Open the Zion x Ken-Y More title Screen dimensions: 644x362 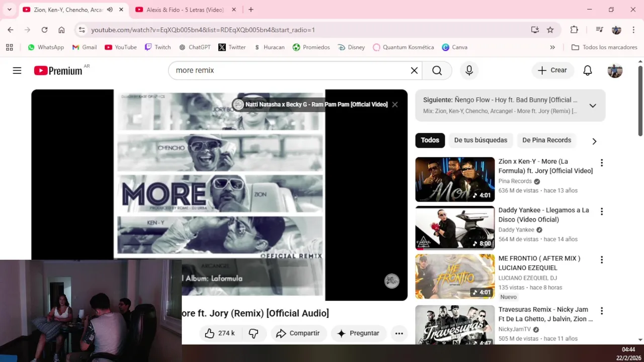coord(545,166)
